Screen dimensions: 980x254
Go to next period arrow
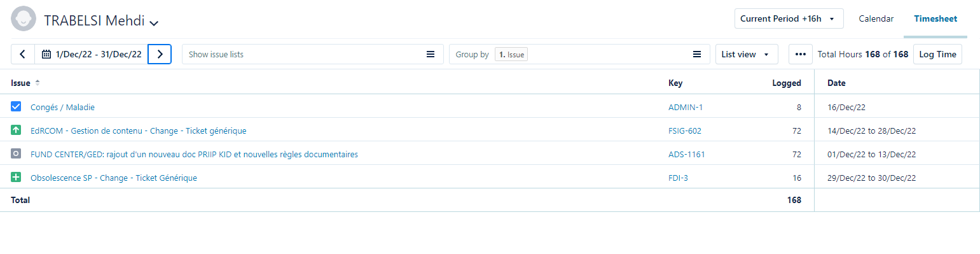point(160,54)
